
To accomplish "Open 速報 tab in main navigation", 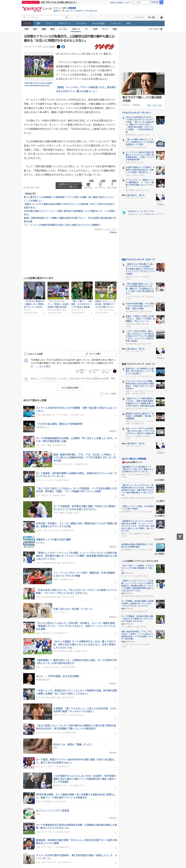I will pyautogui.click(x=38, y=24).
